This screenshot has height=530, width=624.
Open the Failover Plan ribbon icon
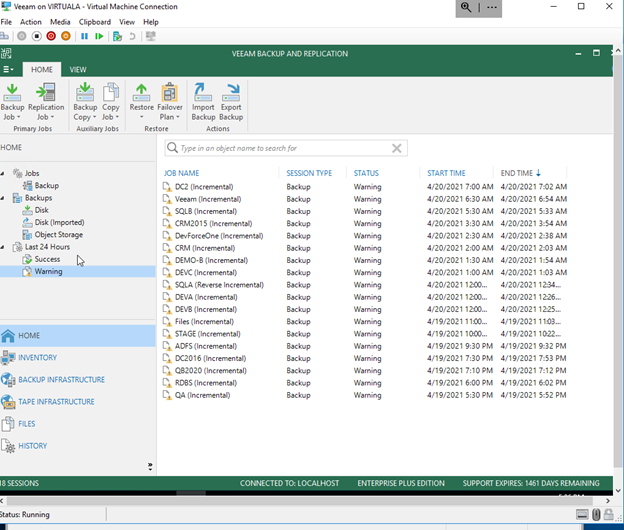click(x=170, y=92)
